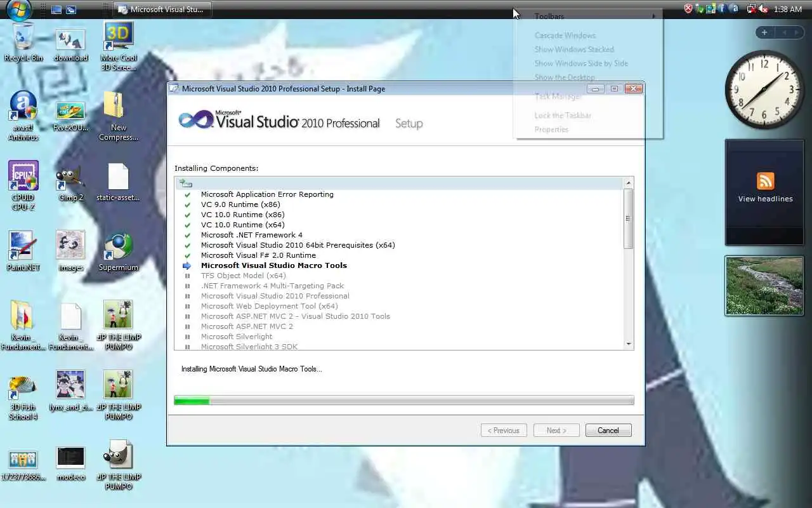Image resolution: width=812 pixels, height=508 pixels.
Task: Choose Properties in taskbar context menu
Action: [x=588, y=130]
